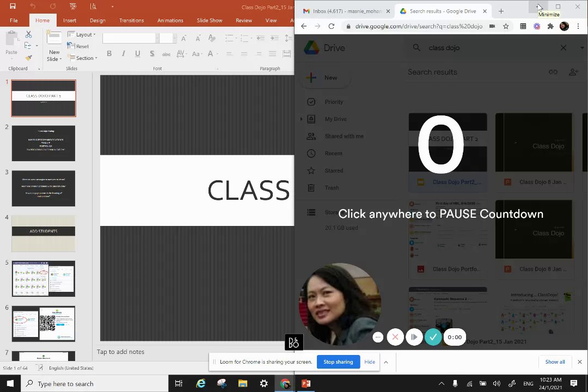Toggle Strikethrough formatting
This screenshot has height=392, width=588.
coord(166,54)
